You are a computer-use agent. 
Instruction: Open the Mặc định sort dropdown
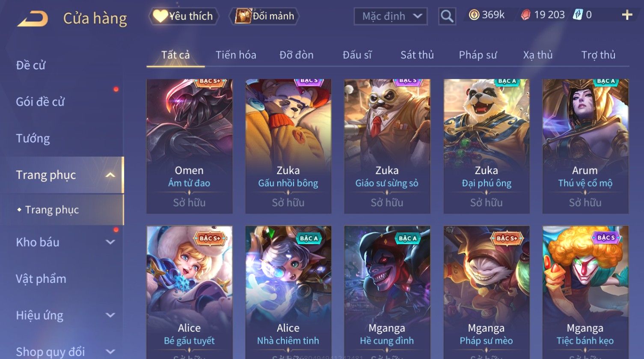[391, 16]
